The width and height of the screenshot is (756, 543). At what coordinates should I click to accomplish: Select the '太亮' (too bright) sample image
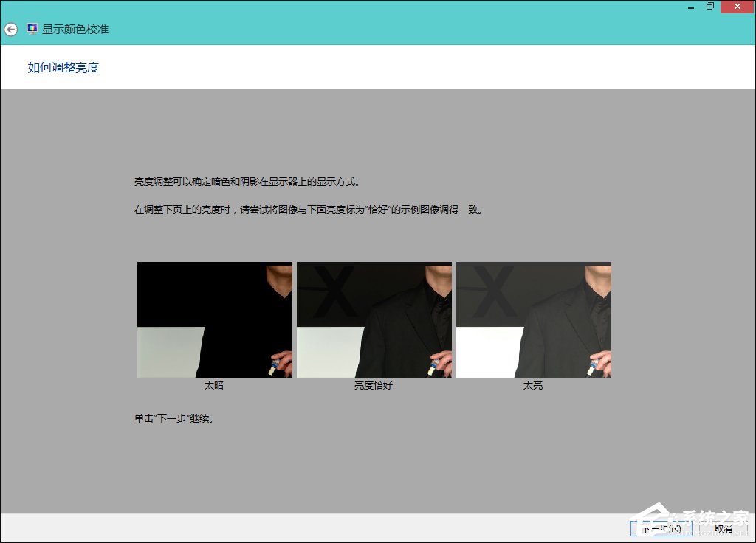(533, 319)
